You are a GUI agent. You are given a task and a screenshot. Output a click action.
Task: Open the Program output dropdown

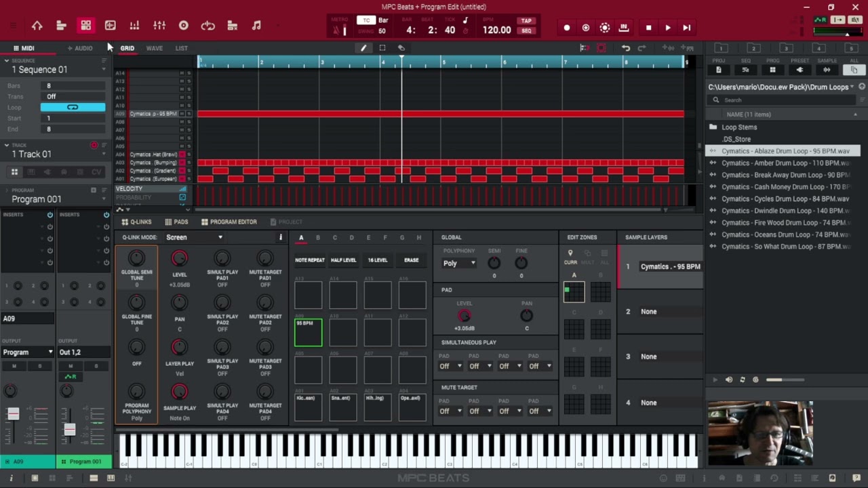(x=27, y=352)
